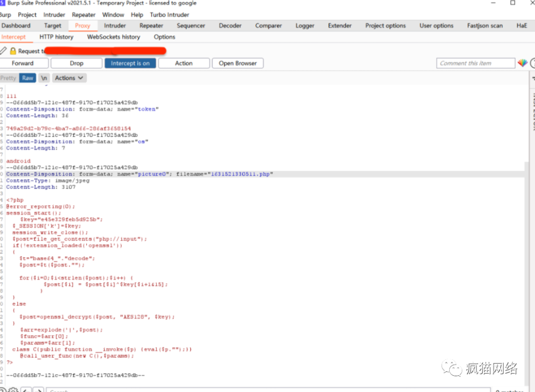Open the Intruder menu in menu bar

click(x=54, y=15)
